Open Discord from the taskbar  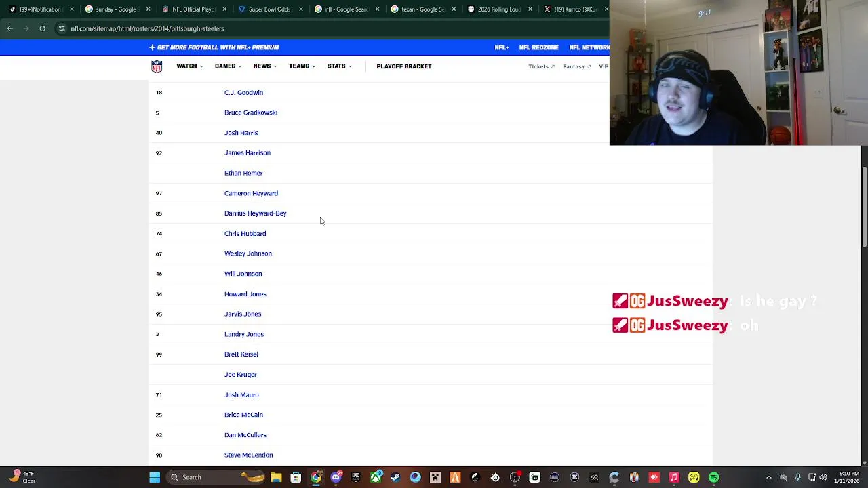tap(336, 477)
